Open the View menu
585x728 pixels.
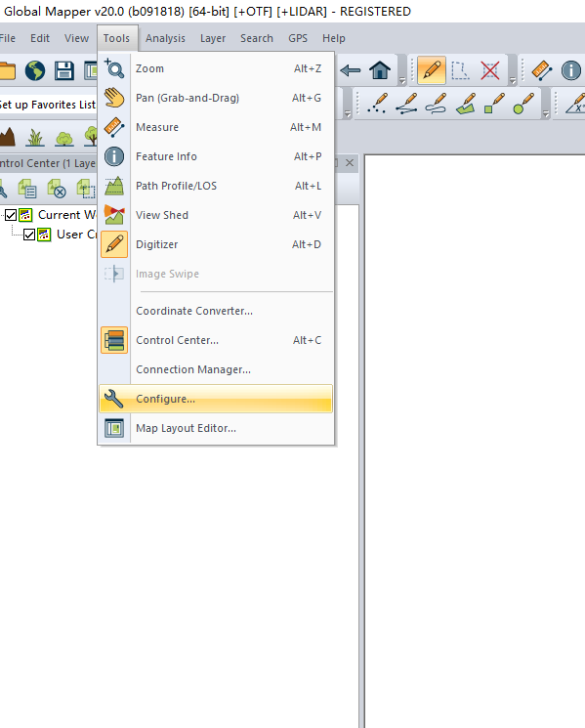pos(76,38)
